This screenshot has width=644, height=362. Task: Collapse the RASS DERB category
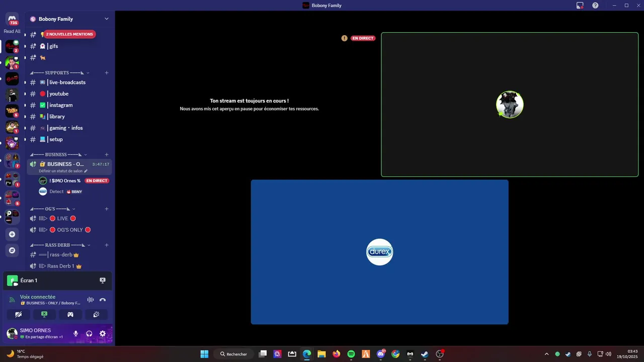click(60, 245)
